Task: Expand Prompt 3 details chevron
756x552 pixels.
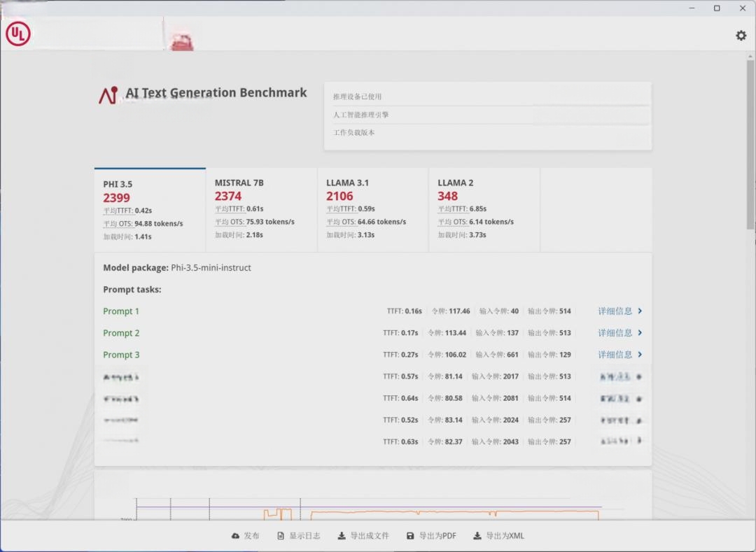Action: click(640, 354)
